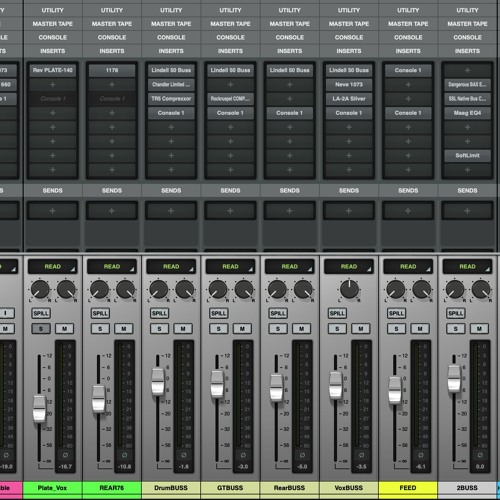Add a send on Plate_Vox channel
500x500 pixels.
pyautogui.click(x=53, y=211)
